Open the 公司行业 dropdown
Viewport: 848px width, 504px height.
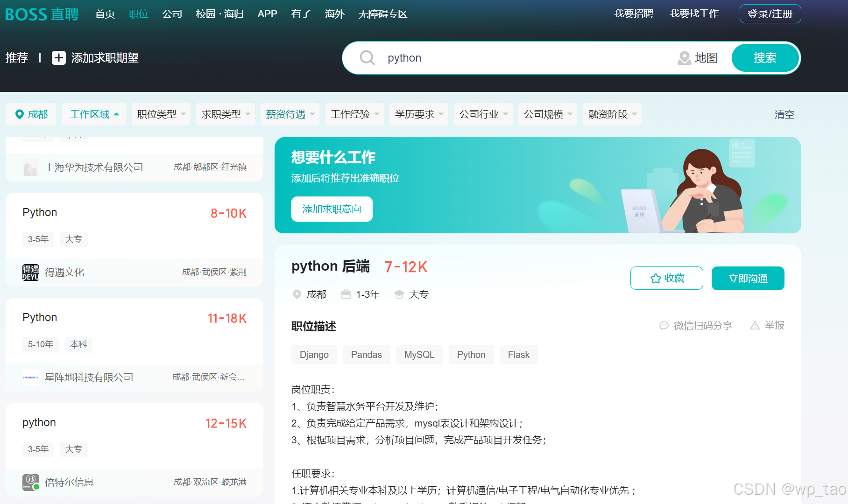pos(483,114)
